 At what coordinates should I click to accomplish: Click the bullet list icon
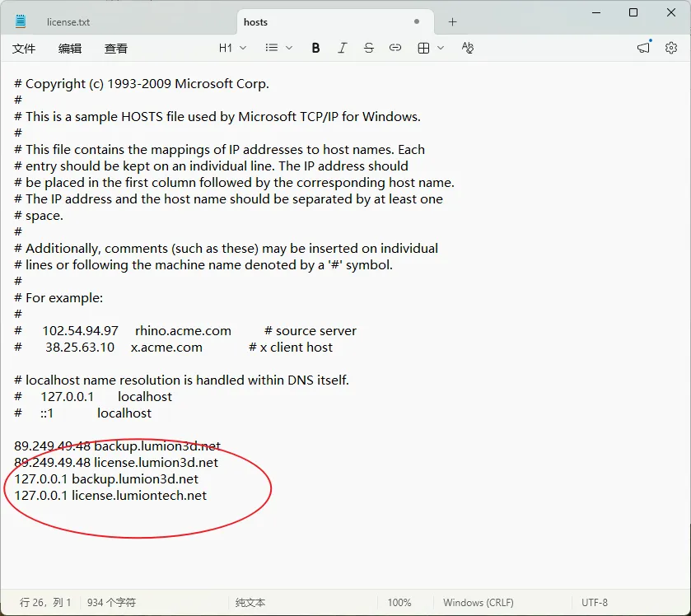272,48
